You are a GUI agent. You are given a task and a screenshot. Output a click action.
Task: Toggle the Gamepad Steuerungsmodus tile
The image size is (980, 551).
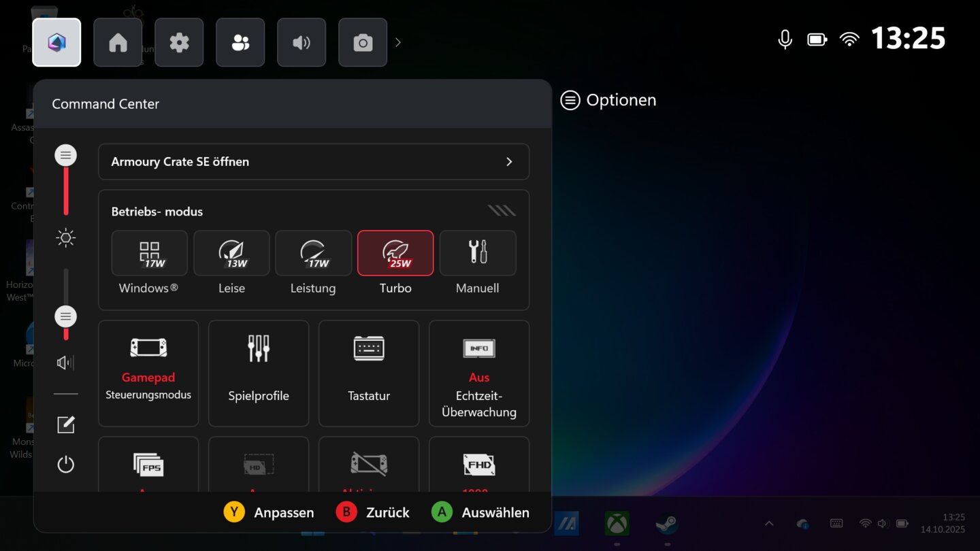click(148, 373)
